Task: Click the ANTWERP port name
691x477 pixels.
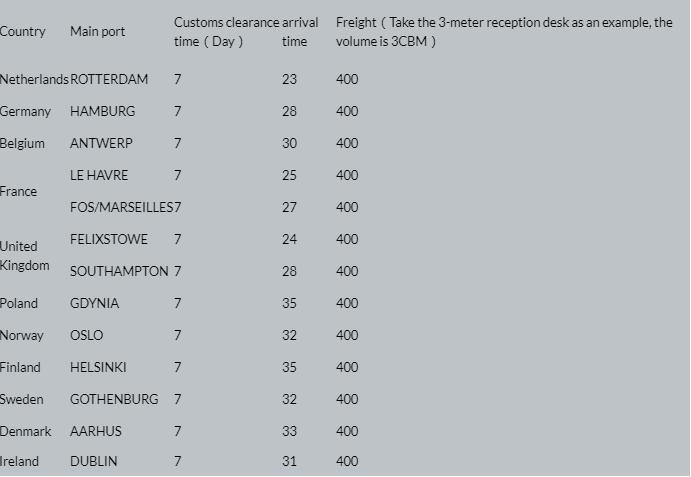Action: (x=101, y=143)
